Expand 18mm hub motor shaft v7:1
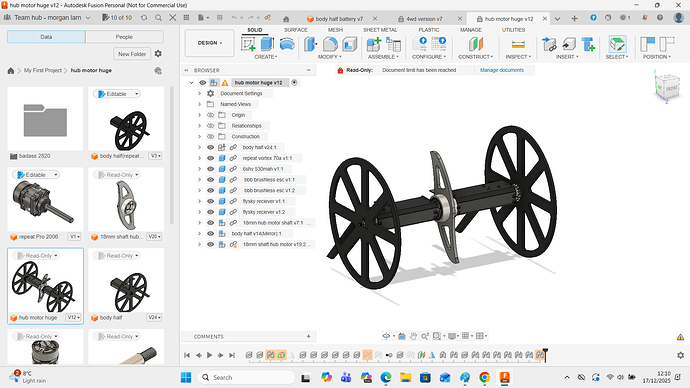 click(199, 223)
